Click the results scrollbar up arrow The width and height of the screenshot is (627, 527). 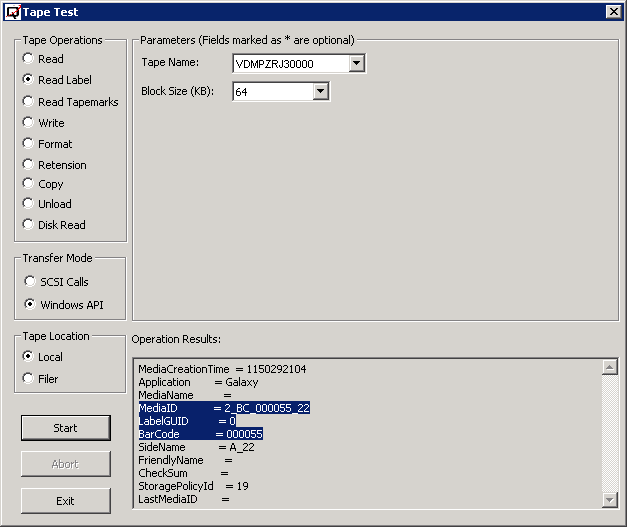[x=609, y=367]
